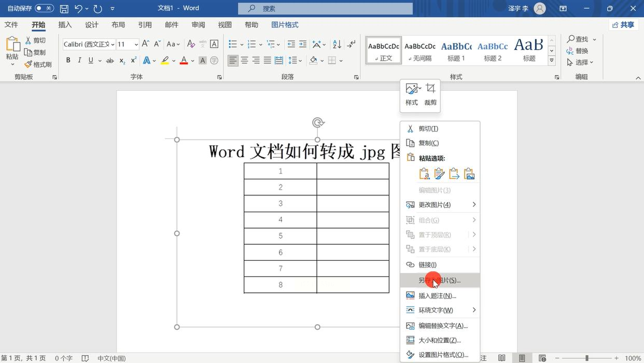Image resolution: width=644 pixels, height=363 pixels.
Task: Click the 共享 share button
Action: tap(623, 25)
